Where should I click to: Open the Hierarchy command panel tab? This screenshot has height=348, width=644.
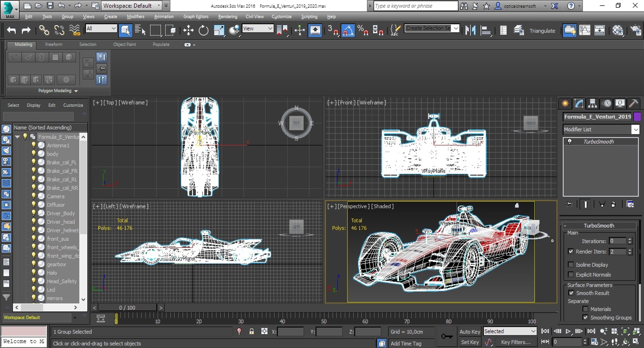[x=592, y=103]
